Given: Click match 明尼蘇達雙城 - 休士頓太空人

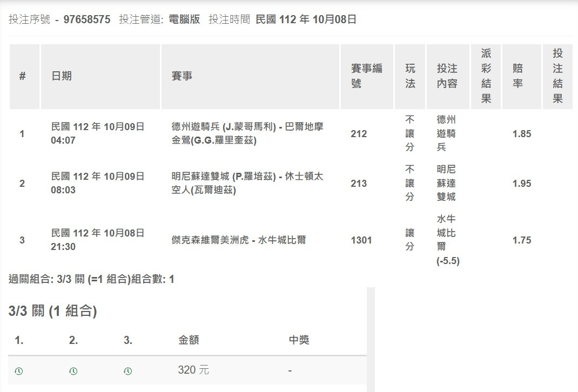Looking at the screenshot, I should 247,183.
